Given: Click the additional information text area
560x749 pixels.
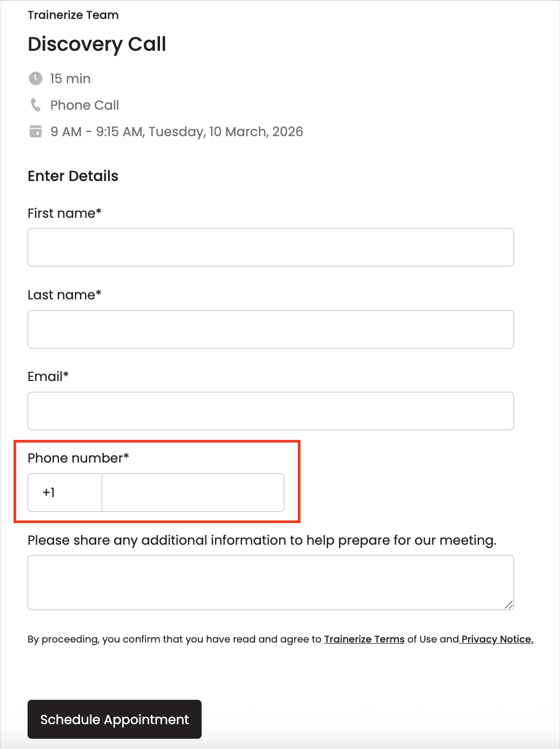Looking at the screenshot, I should pos(270,582).
